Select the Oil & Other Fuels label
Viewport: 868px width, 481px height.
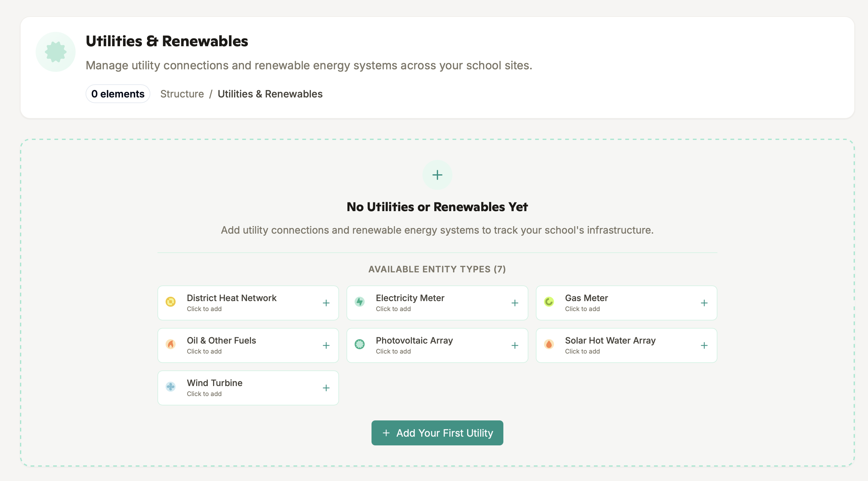[222, 340]
